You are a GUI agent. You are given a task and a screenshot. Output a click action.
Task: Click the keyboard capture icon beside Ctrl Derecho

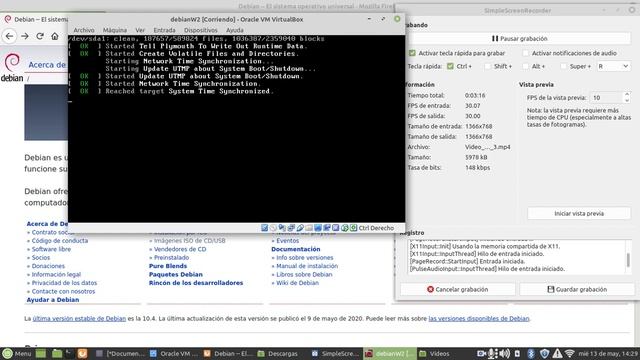[x=353, y=228]
